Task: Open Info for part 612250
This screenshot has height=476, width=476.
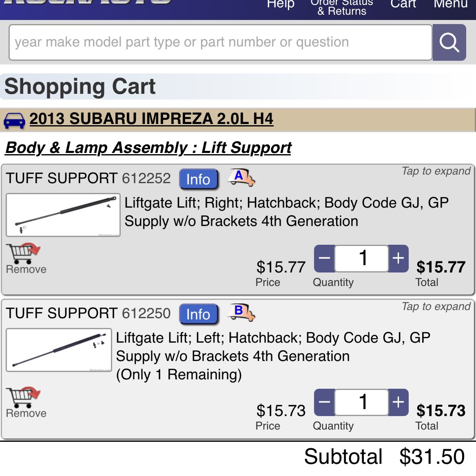Action: (x=198, y=314)
